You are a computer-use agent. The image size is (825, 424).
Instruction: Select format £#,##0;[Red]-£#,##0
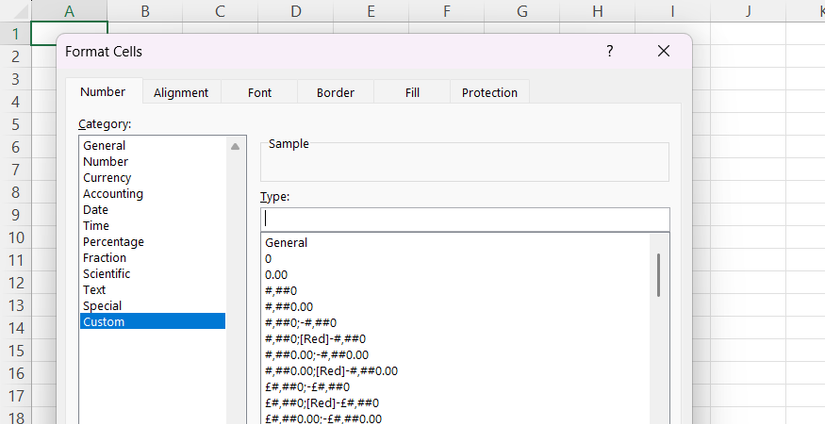click(x=455, y=403)
